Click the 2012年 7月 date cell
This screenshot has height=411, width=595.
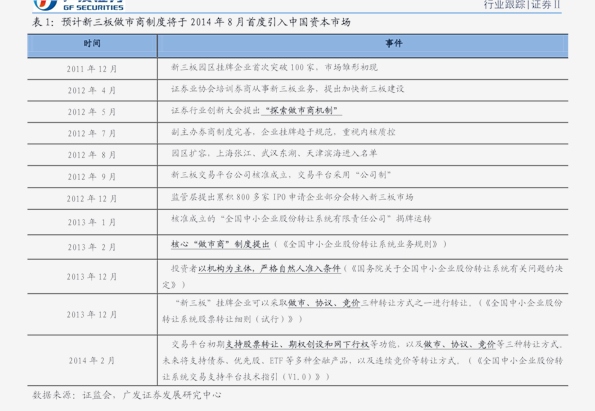coord(92,134)
